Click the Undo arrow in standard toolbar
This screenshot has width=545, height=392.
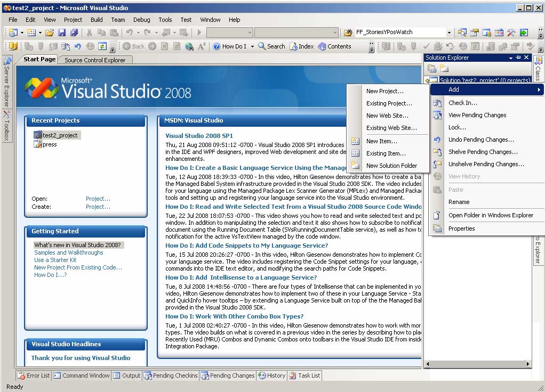tap(129, 32)
